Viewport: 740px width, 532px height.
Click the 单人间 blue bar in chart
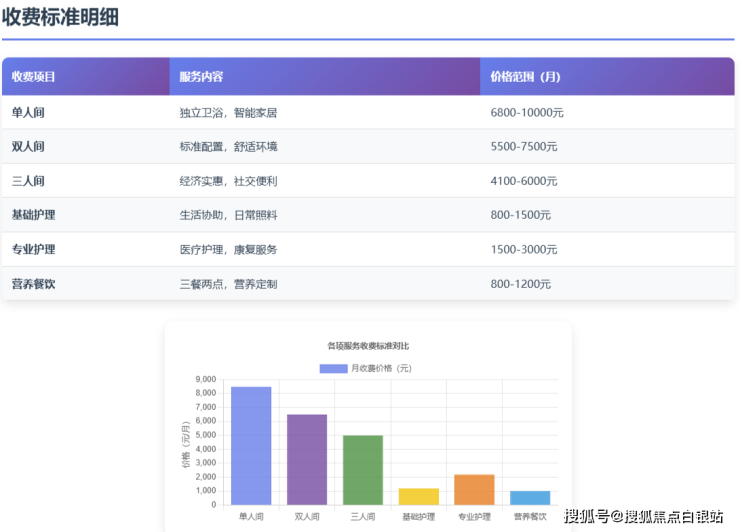251,445
